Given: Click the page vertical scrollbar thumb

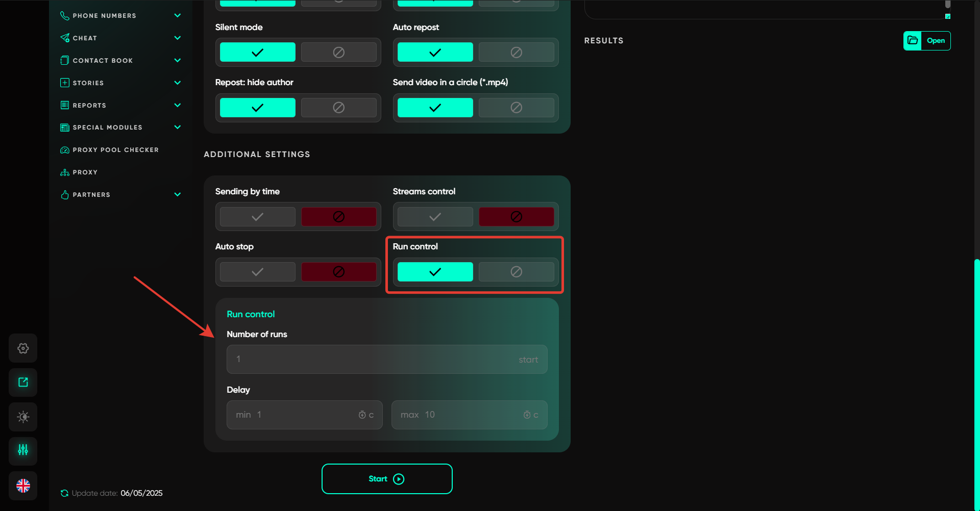Looking at the screenshot, I should pos(976,382).
